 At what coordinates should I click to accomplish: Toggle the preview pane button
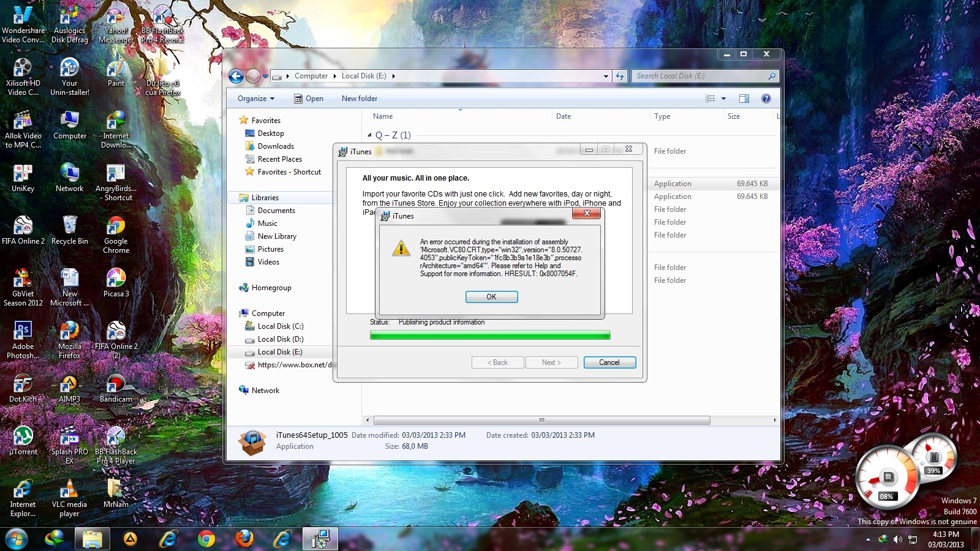pyautogui.click(x=744, y=99)
